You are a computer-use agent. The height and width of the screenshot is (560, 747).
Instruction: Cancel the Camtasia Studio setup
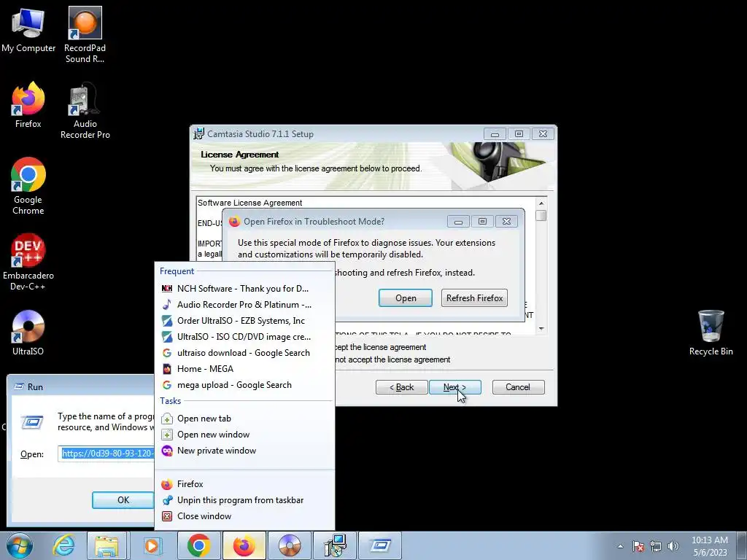click(x=518, y=387)
